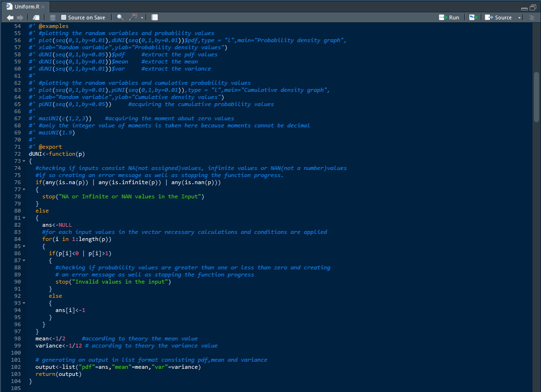Viewport: 541px width, 392px height.
Task: Click 'variance<-1/12' assignment
Action: point(59,346)
